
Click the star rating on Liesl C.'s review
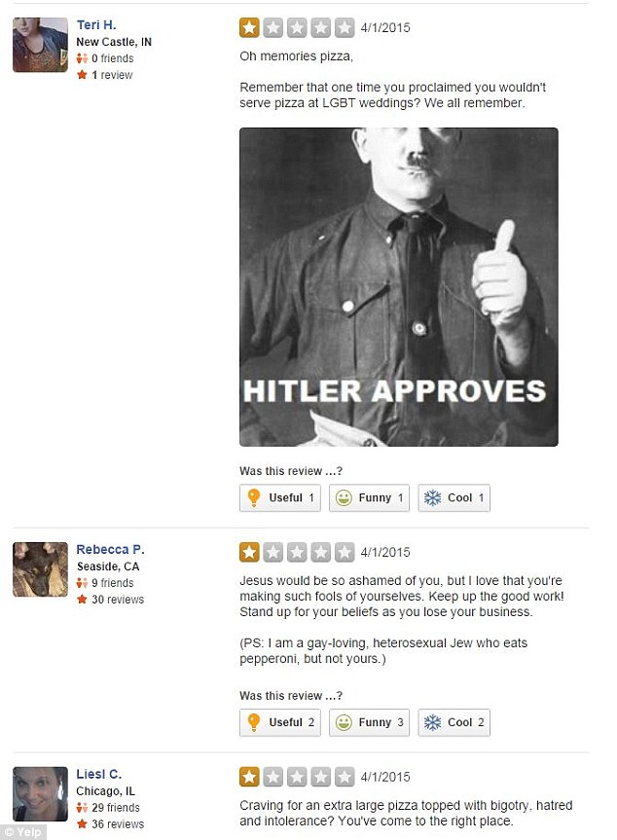[297, 777]
